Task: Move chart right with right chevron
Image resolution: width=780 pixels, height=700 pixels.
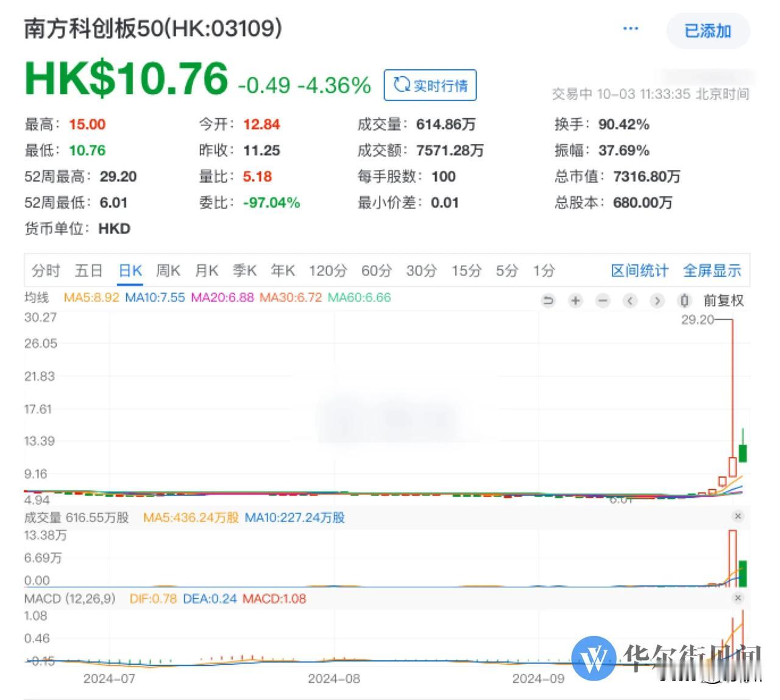Action: click(x=657, y=300)
